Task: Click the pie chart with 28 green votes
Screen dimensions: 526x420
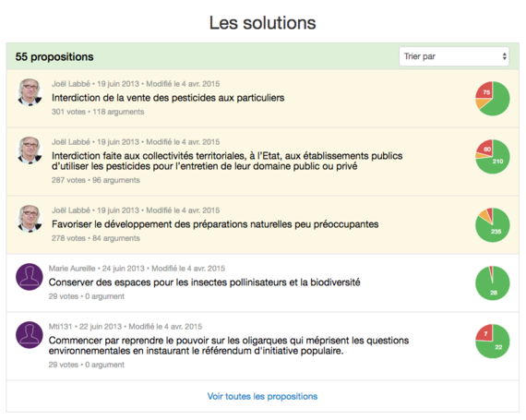Action: click(x=493, y=283)
